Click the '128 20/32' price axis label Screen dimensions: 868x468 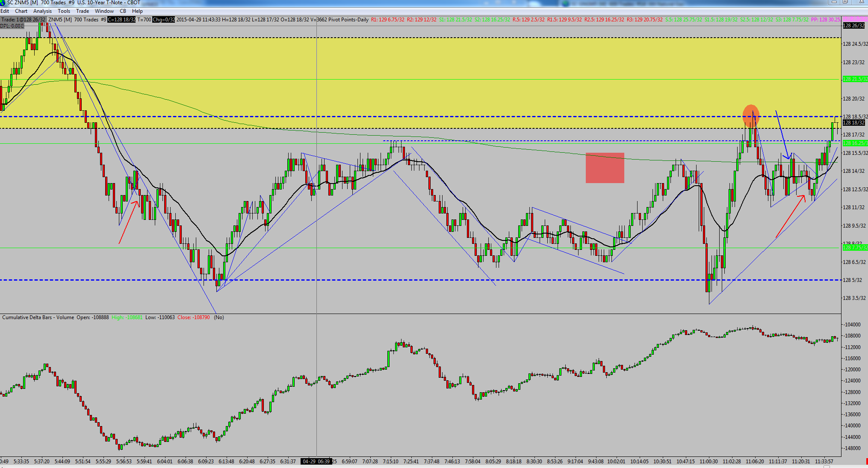[x=853, y=98]
